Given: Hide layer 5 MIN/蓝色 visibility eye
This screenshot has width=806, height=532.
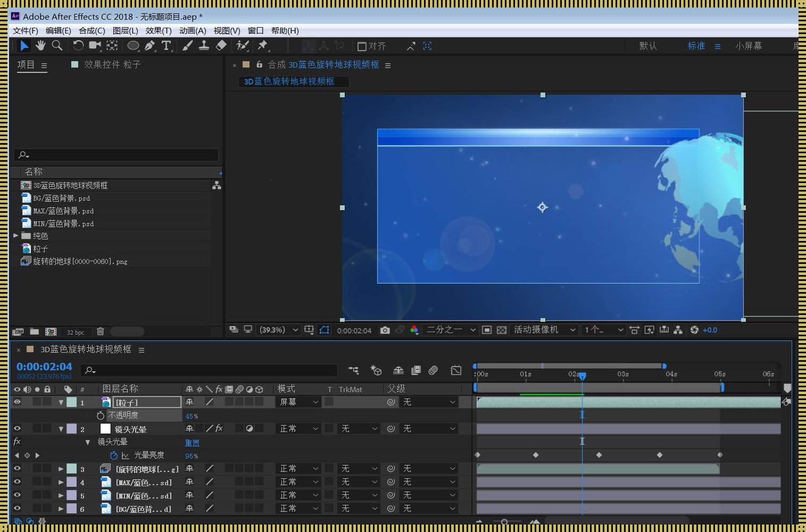Looking at the screenshot, I should tap(17, 495).
